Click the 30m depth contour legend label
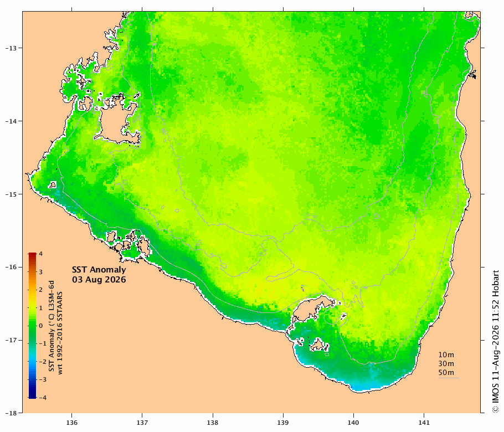 click(446, 363)
